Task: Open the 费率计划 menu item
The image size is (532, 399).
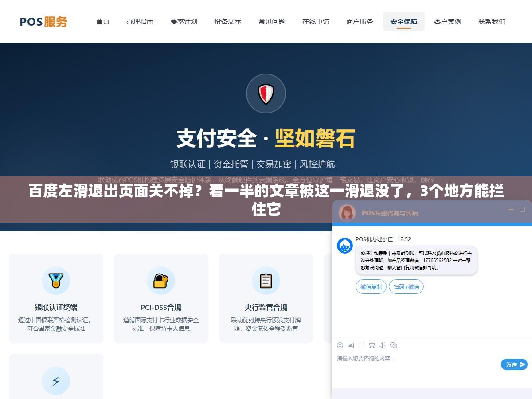Action: [x=184, y=21]
